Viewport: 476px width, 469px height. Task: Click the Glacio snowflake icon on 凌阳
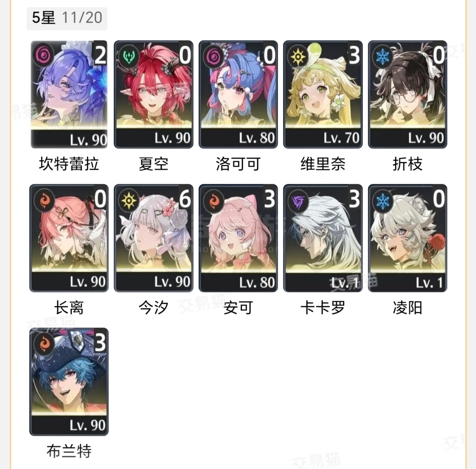click(383, 200)
